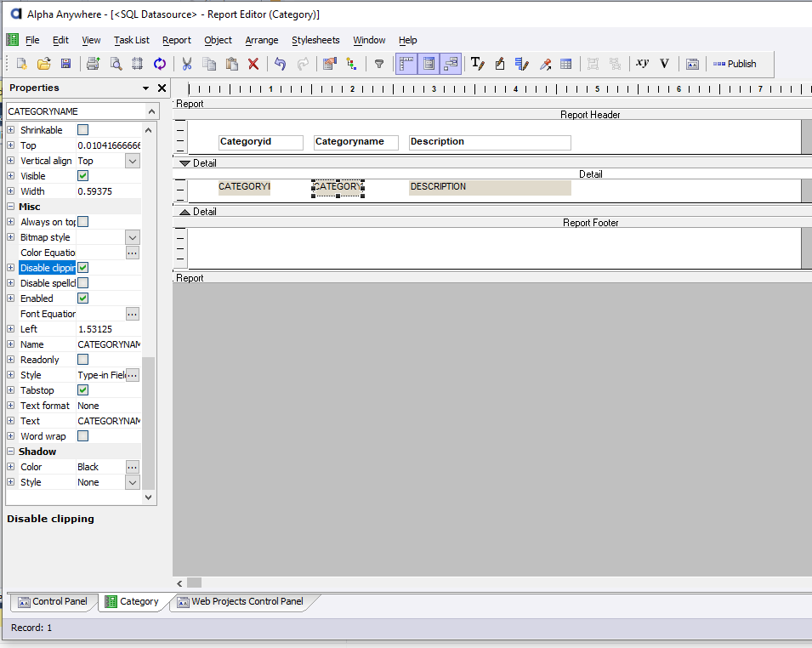Toggle the properties list toolbar button
Image resolution: width=812 pixels, height=648 pixels.
tap(429, 64)
